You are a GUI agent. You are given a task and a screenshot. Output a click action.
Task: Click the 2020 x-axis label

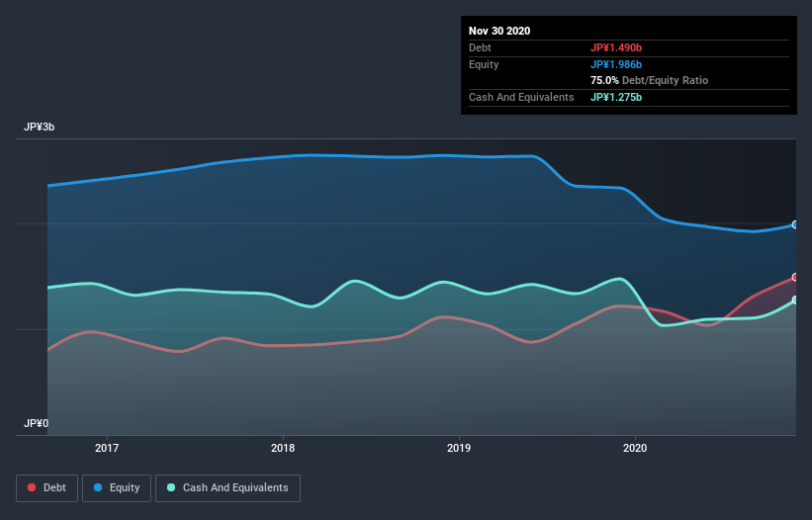pyautogui.click(x=635, y=448)
